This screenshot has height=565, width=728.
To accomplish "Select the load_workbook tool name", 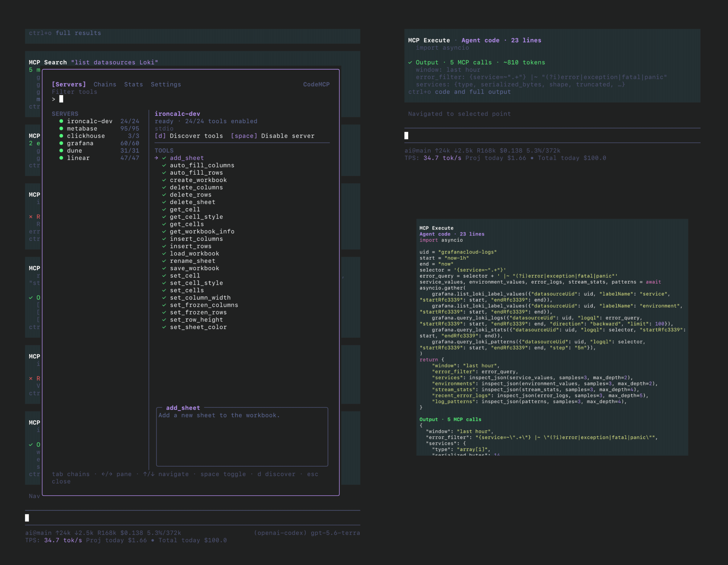I will click(x=195, y=253).
